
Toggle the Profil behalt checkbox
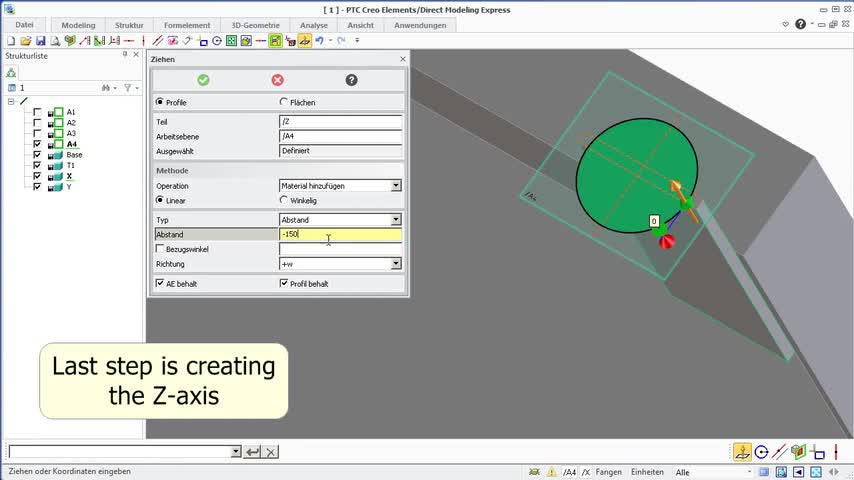(x=284, y=283)
